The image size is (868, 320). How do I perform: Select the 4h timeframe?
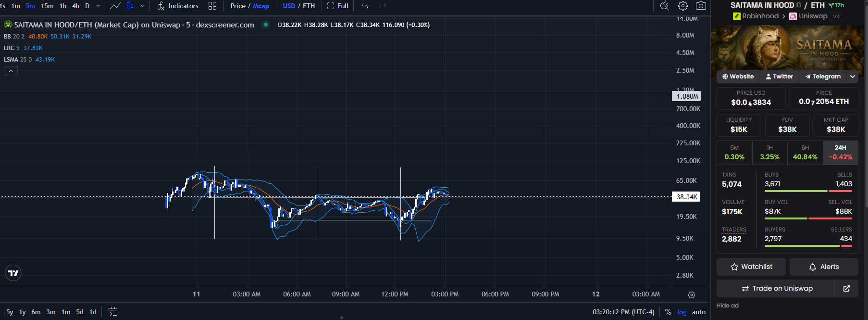(x=75, y=6)
